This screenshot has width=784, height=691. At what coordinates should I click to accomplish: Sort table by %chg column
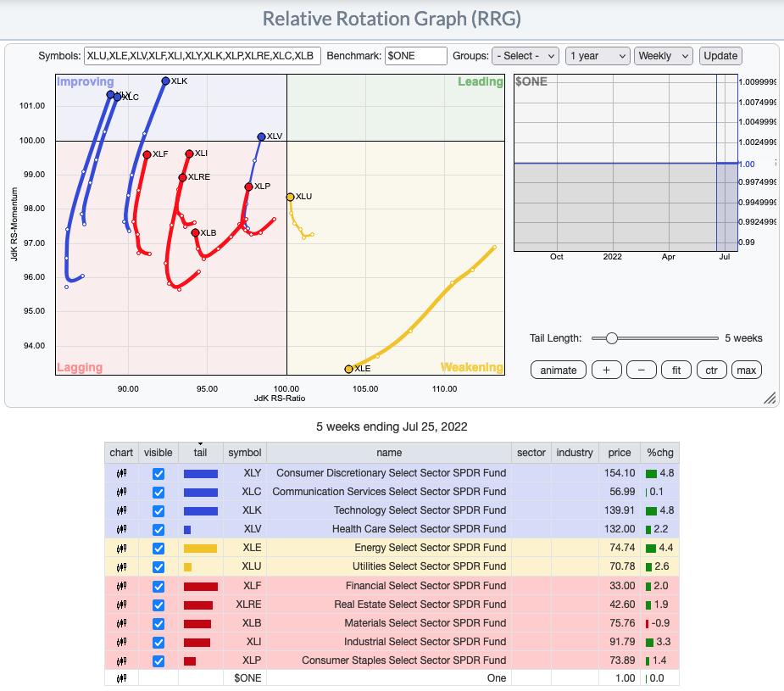coord(660,453)
